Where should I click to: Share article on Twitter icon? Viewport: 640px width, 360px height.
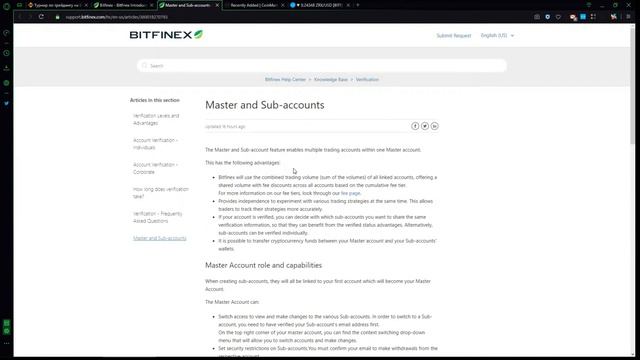pos(425,126)
